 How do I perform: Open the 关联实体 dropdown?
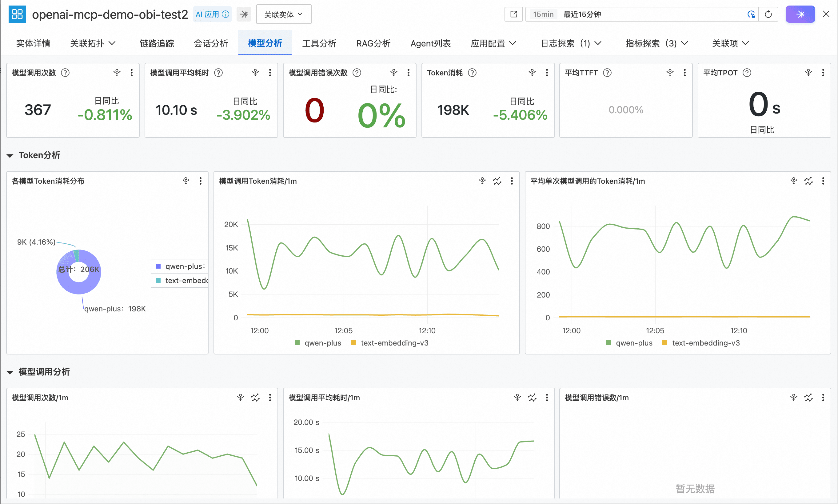[284, 14]
